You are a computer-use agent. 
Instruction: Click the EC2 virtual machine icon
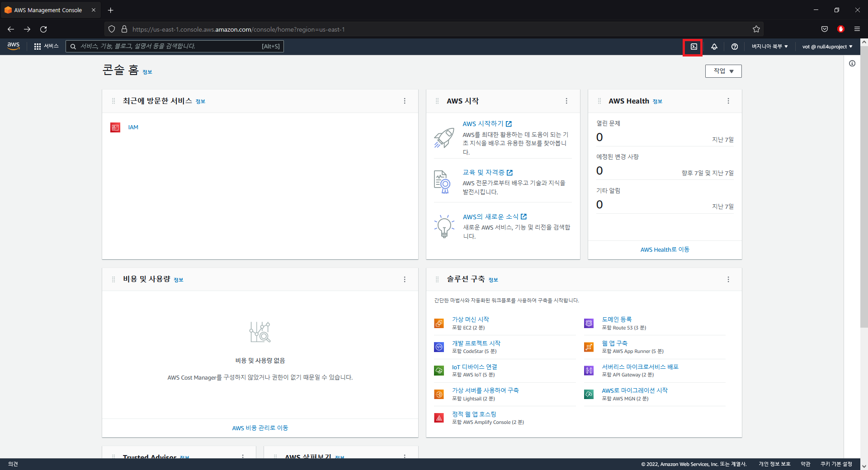(439, 323)
